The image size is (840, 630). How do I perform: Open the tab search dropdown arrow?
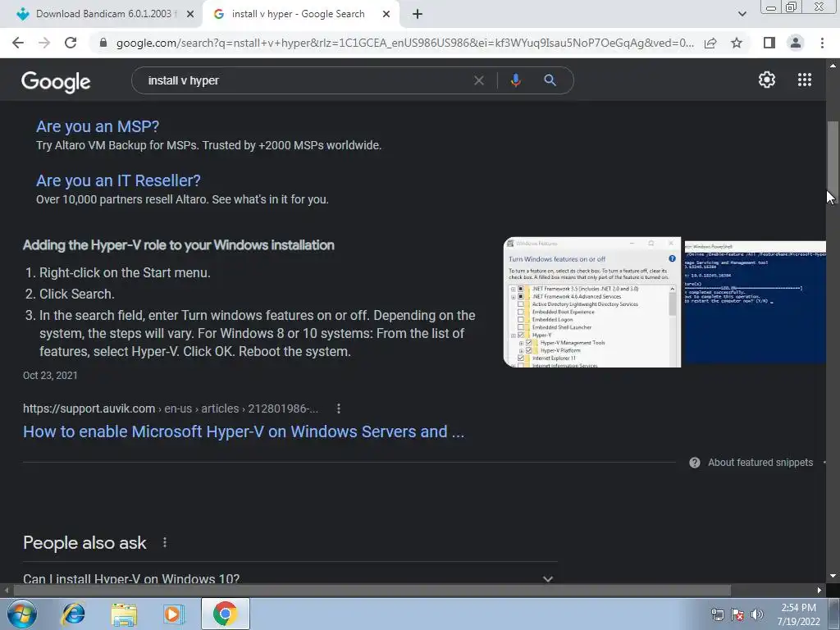point(742,14)
